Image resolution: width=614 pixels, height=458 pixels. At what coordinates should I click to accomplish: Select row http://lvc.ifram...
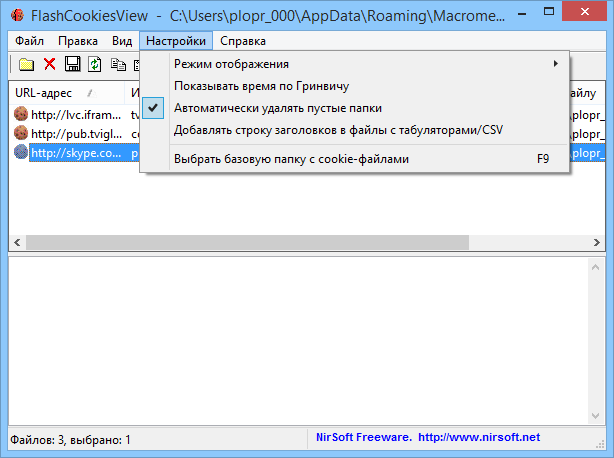click(x=76, y=114)
